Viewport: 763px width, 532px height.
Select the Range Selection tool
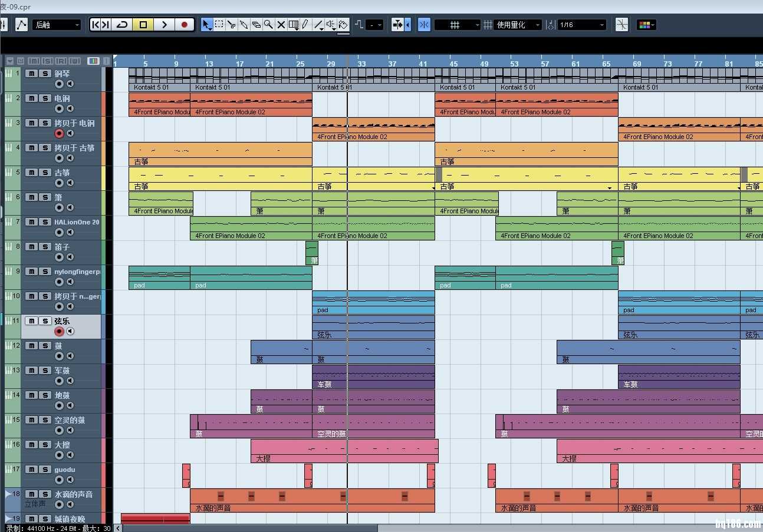pos(219,25)
